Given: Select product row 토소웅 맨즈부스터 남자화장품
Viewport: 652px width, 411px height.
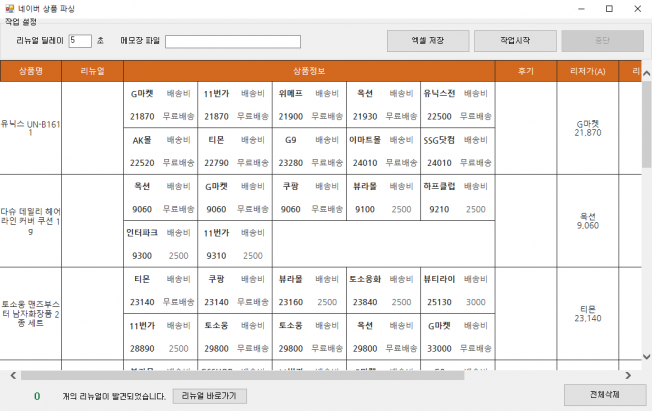Looking at the screenshot, I should [31, 314].
